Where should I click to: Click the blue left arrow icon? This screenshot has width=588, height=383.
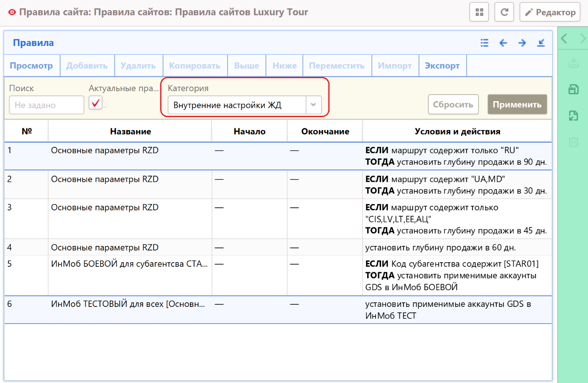[x=503, y=43]
